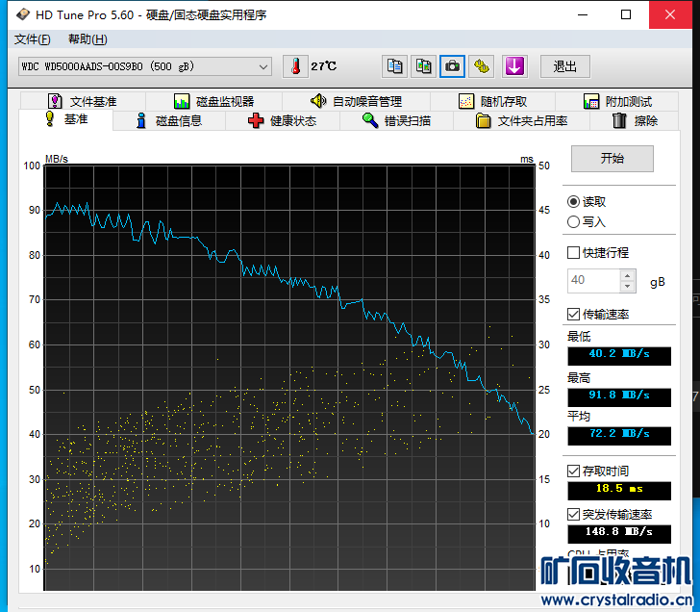Toggle the 存取时间 checkbox
Viewport: 700px width, 612px height.
[x=574, y=472]
